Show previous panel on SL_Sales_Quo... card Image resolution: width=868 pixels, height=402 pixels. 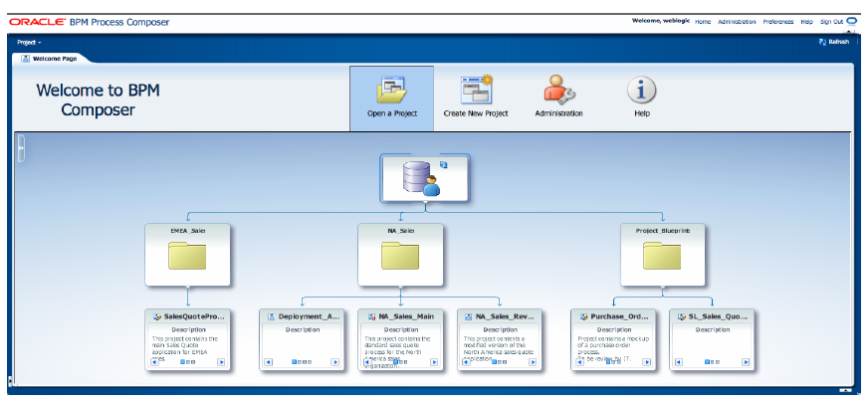click(679, 362)
